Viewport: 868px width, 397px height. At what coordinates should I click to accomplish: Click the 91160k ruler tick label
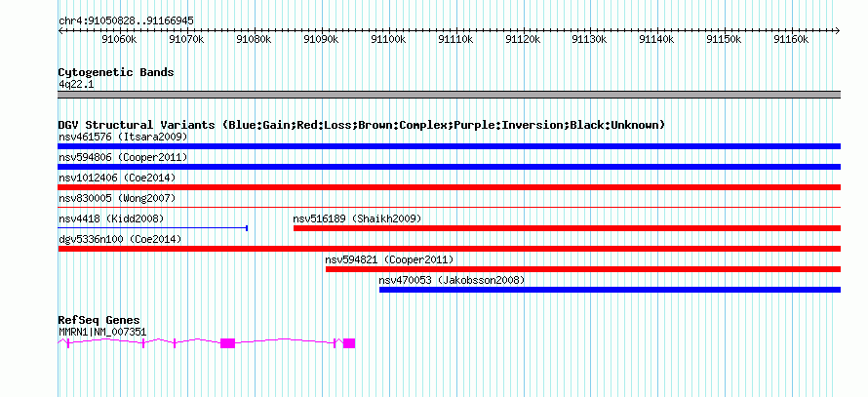[x=791, y=40]
